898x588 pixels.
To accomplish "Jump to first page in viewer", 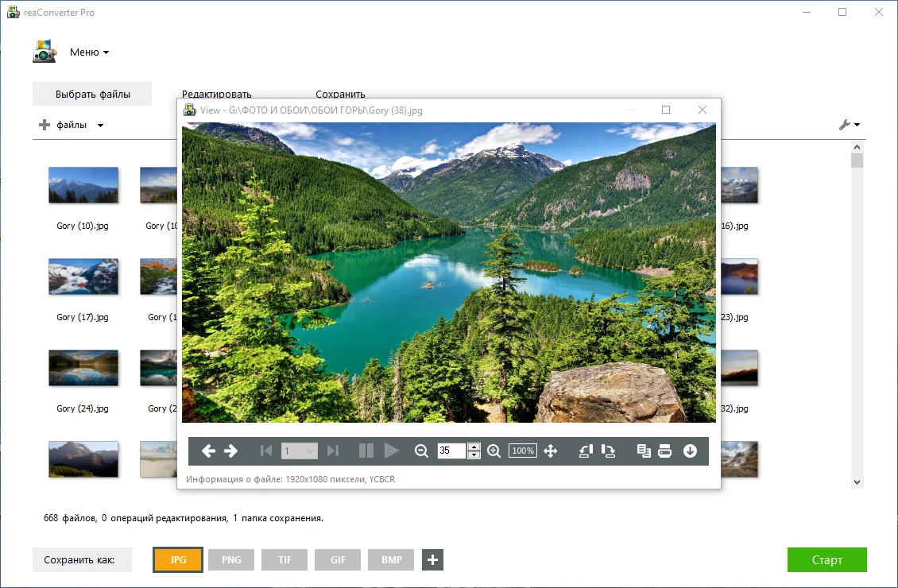I will click(265, 451).
